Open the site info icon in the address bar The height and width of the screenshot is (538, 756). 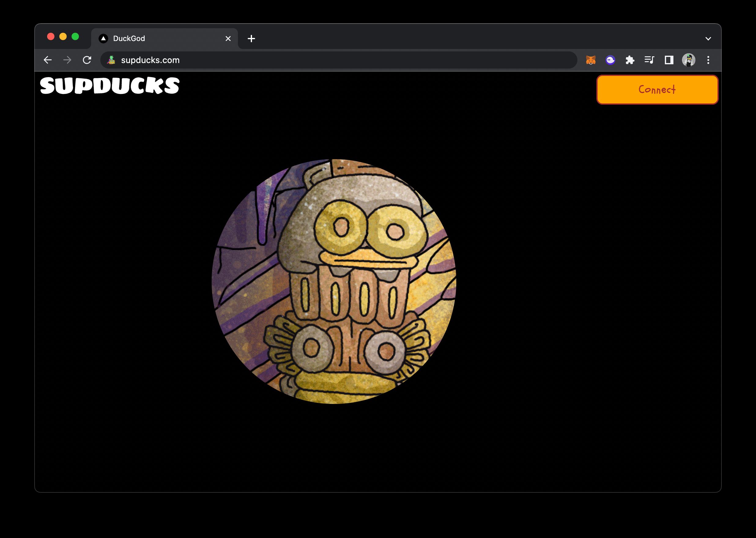click(x=111, y=60)
